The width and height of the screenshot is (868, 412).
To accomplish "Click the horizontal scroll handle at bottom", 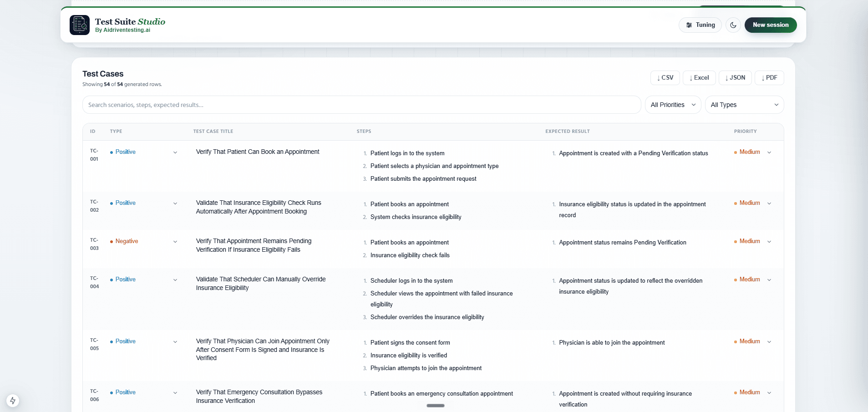I will click(x=436, y=406).
